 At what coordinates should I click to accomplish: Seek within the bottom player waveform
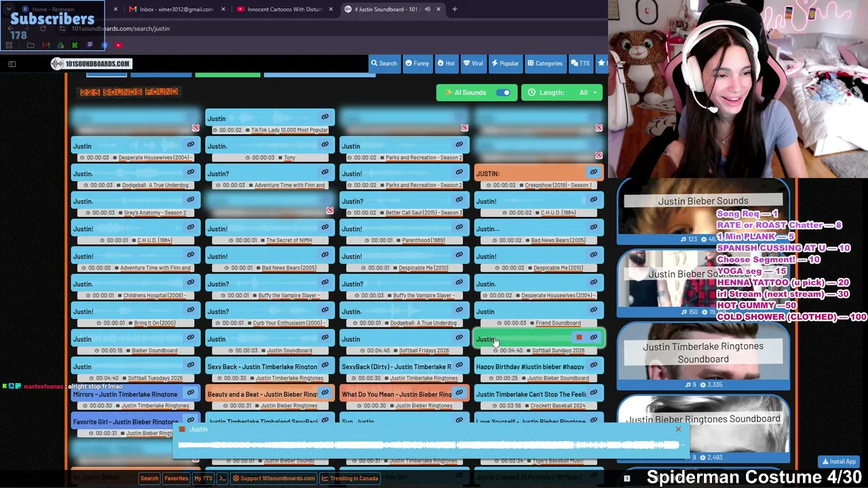(429, 445)
